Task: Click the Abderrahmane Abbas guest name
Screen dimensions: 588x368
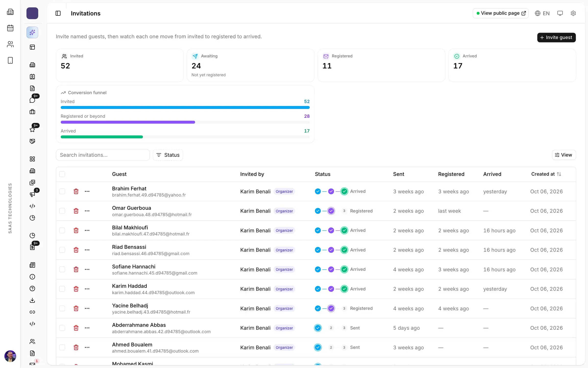Action: pyautogui.click(x=139, y=325)
